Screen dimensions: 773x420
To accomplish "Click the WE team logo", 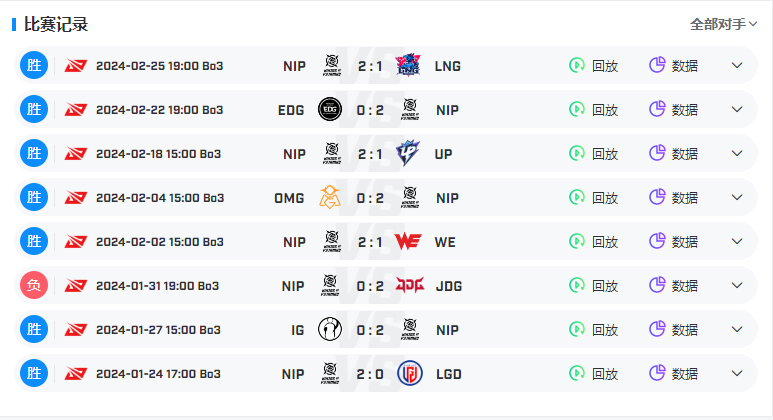I will pos(408,242).
